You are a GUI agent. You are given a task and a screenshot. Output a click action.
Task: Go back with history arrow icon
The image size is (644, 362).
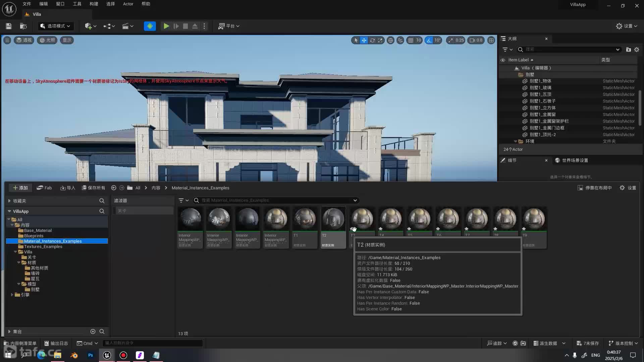[114, 188]
